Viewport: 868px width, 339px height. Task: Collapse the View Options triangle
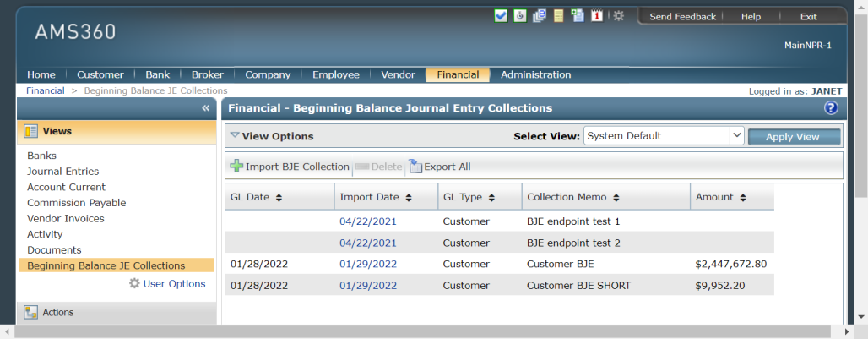tap(235, 135)
